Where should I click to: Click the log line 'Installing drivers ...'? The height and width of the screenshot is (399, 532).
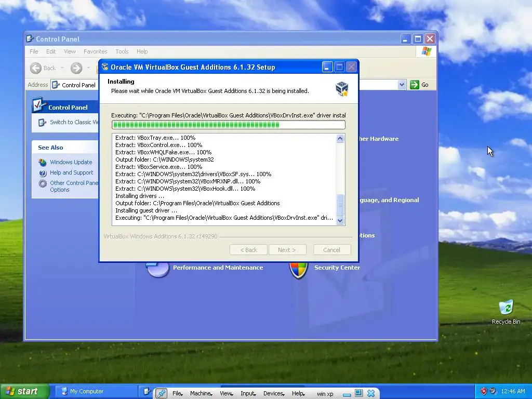[140, 196]
